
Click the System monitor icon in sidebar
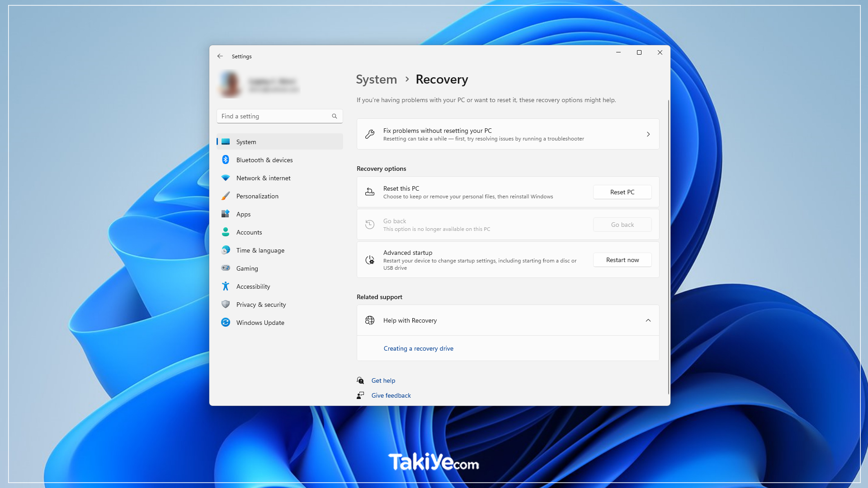pyautogui.click(x=226, y=142)
